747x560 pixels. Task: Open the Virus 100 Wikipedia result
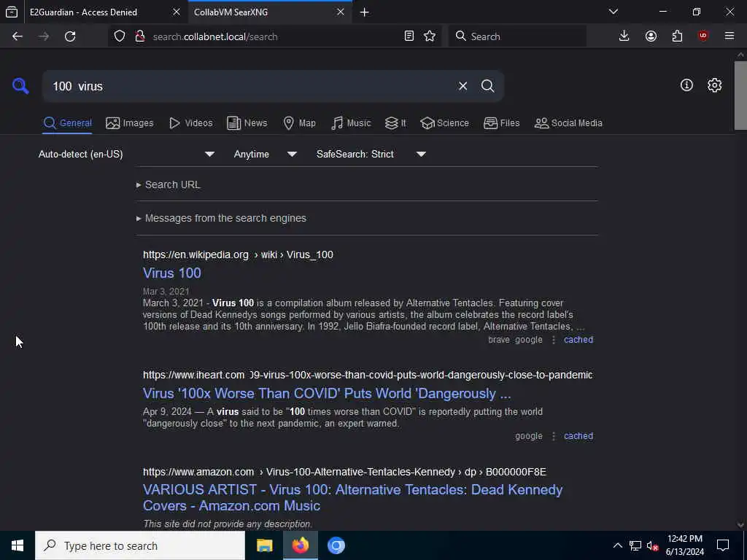click(x=172, y=273)
